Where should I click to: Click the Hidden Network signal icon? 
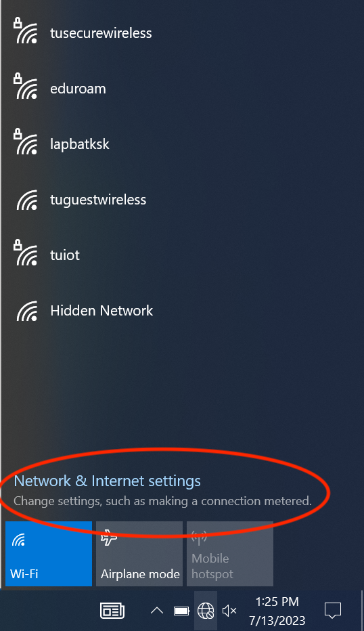[27, 311]
